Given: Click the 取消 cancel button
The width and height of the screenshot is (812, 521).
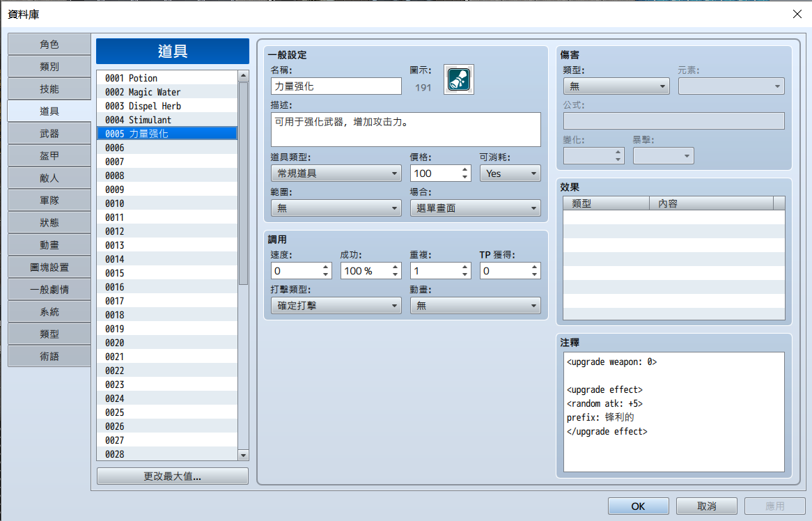Looking at the screenshot, I should (706, 506).
